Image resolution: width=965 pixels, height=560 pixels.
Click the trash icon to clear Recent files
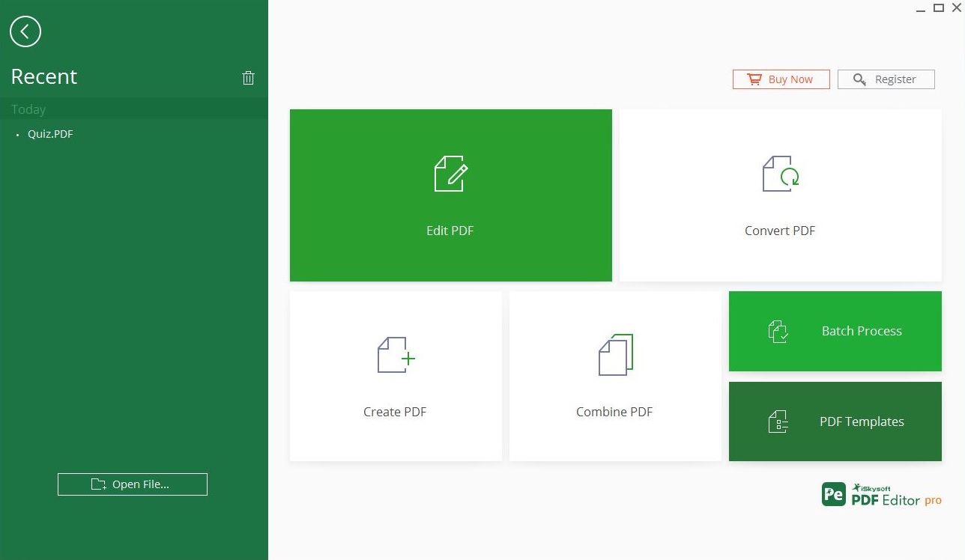248,77
